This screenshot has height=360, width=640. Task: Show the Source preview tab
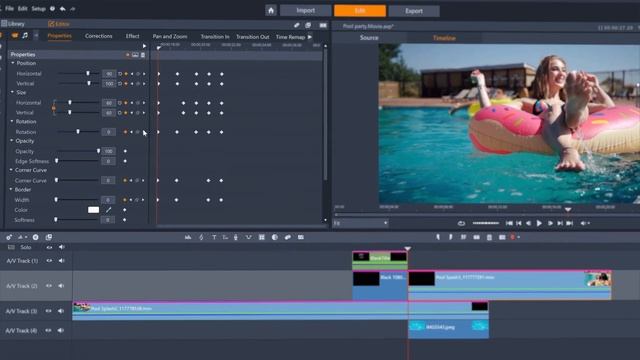pos(369,38)
